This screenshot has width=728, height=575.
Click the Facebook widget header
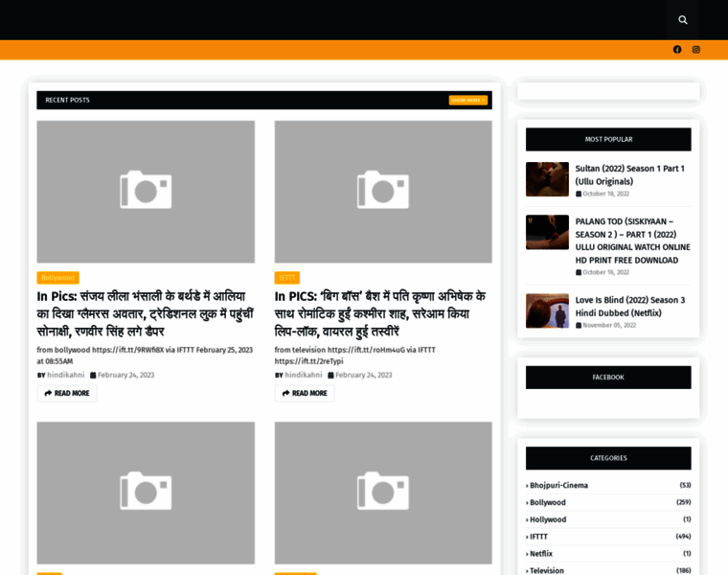pos(608,378)
